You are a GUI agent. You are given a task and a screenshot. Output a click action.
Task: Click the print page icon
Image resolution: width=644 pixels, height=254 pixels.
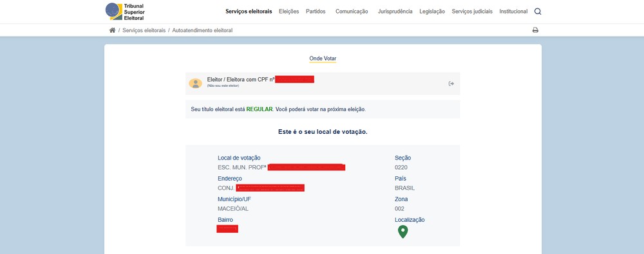(535, 30)
